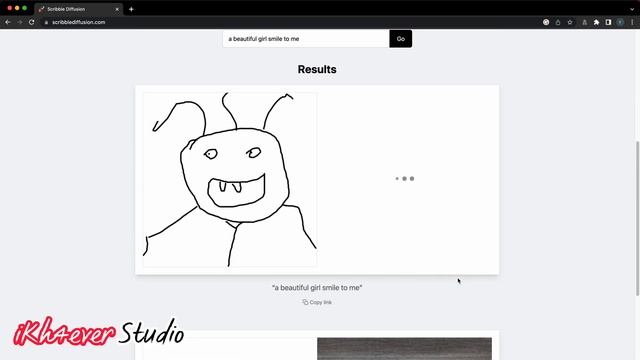Click the share page icon in toolbar
Viewport: 640px width, 360px height.
[558, 22]
